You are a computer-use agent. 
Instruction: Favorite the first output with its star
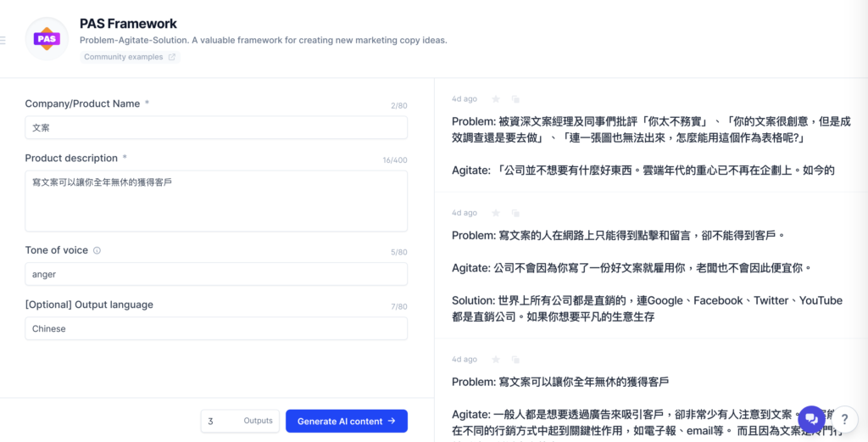coord(496,99)
